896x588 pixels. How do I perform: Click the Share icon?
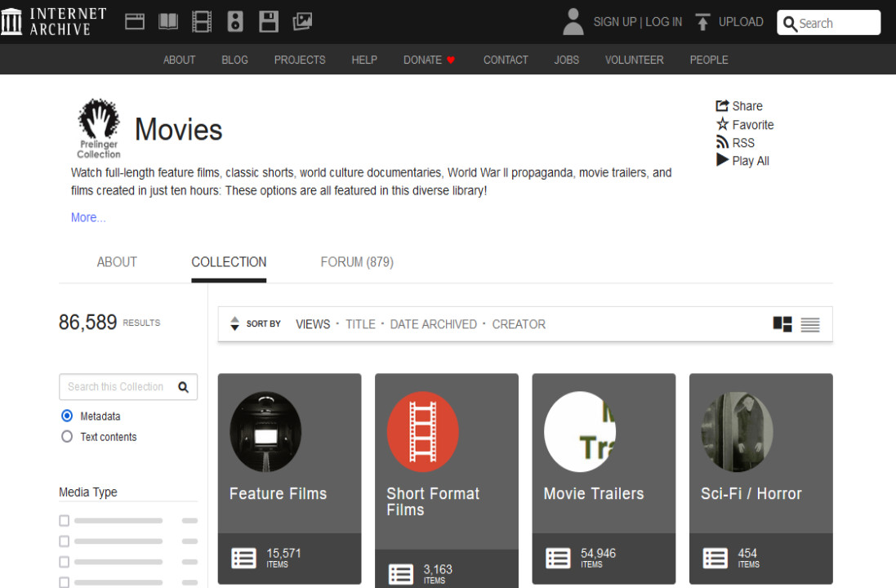722,105
